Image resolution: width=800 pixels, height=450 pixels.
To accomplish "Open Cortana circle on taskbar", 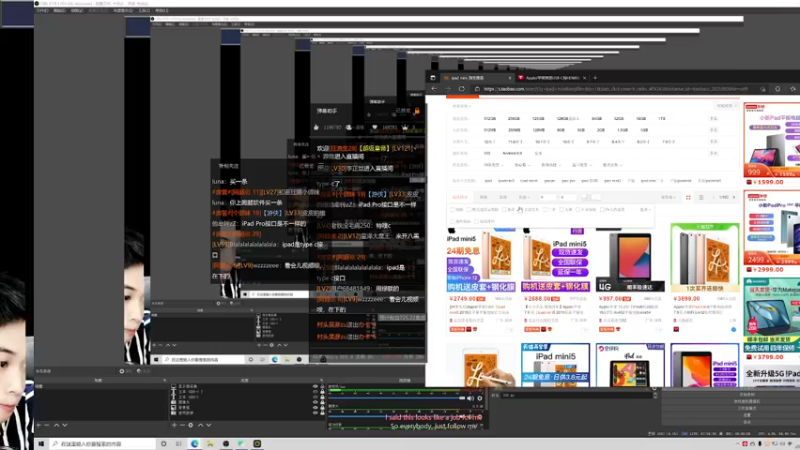I will point(163,444).
